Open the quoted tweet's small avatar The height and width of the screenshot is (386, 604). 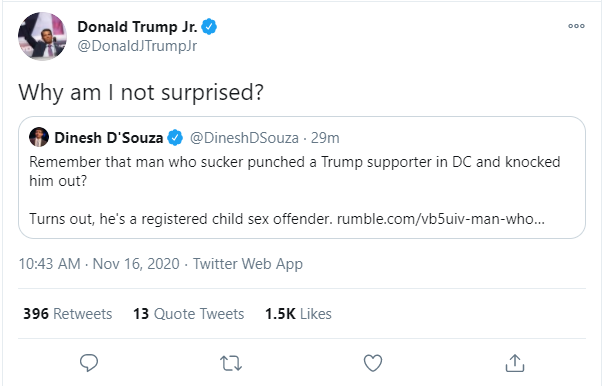click(x=39, y=137)
